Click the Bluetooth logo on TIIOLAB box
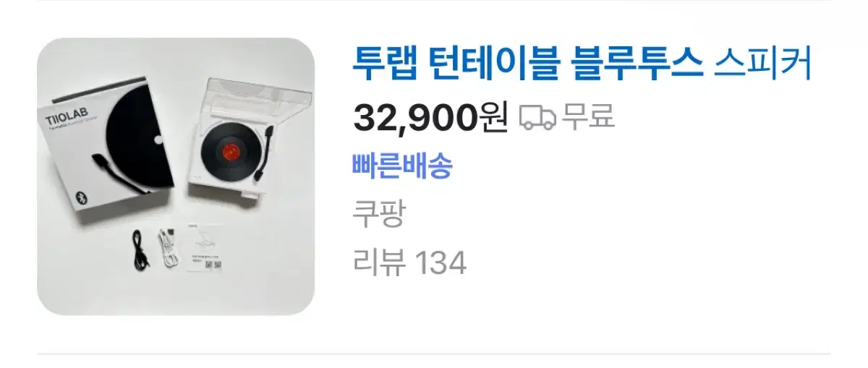This screenshot has height=368, width=868. (x=82, y=195)
